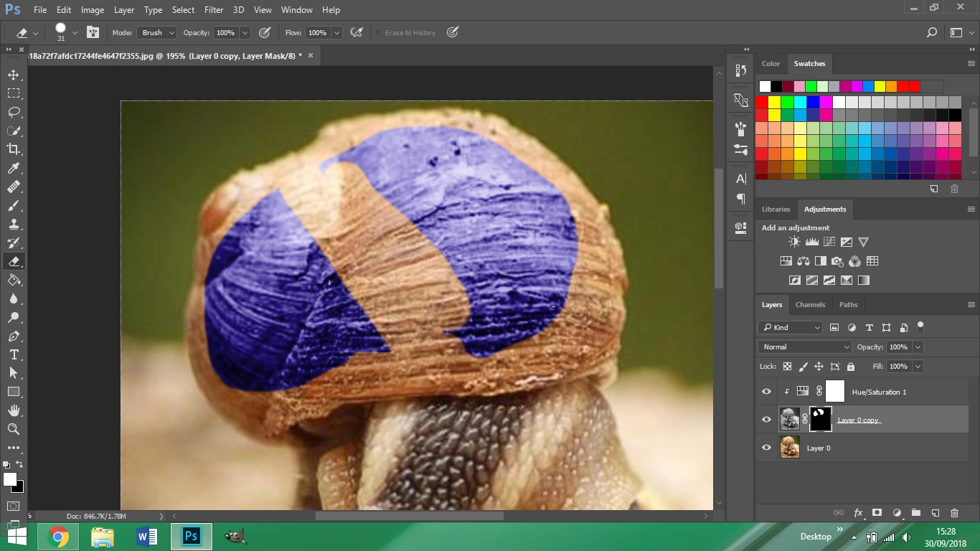
Task: Select the Crop tool
Action: tap(14, 149)
